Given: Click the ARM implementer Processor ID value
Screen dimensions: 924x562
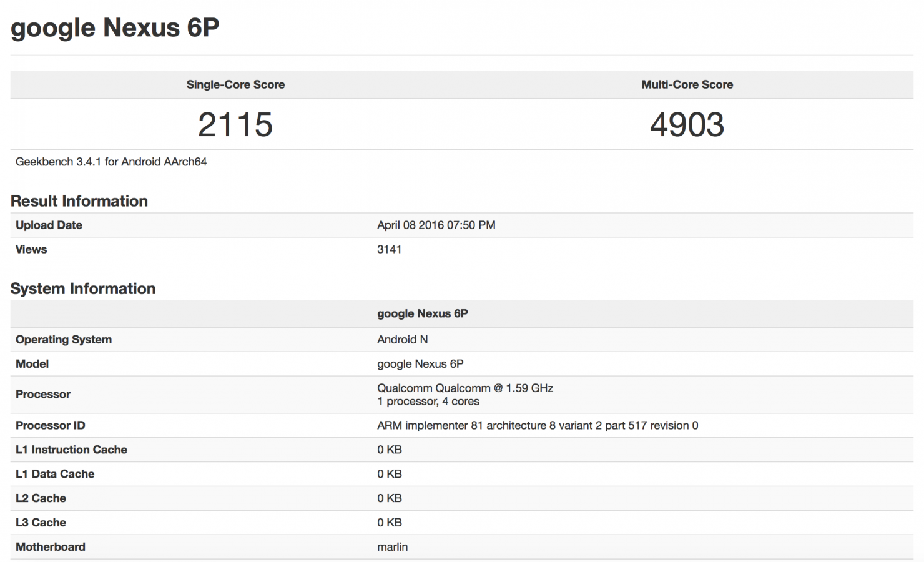Looking at the screenshot, I should pyautogui.click(x=537, y=426).
